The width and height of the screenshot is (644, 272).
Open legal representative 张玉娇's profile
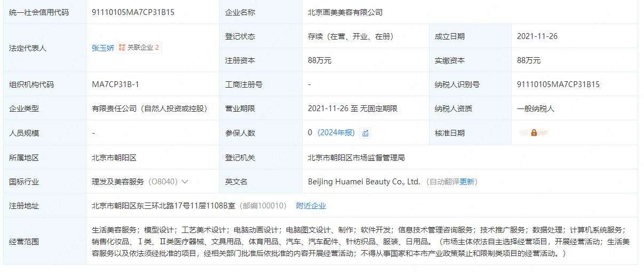click(102, 48)
